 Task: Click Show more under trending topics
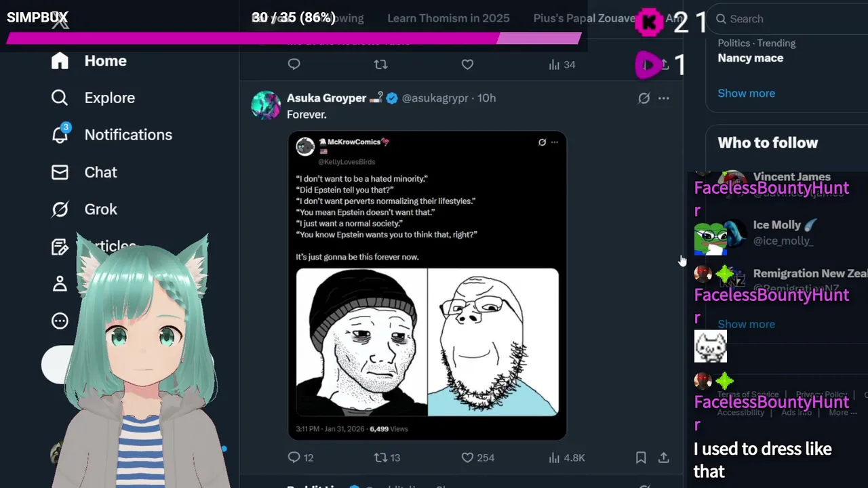click(746, 93)
